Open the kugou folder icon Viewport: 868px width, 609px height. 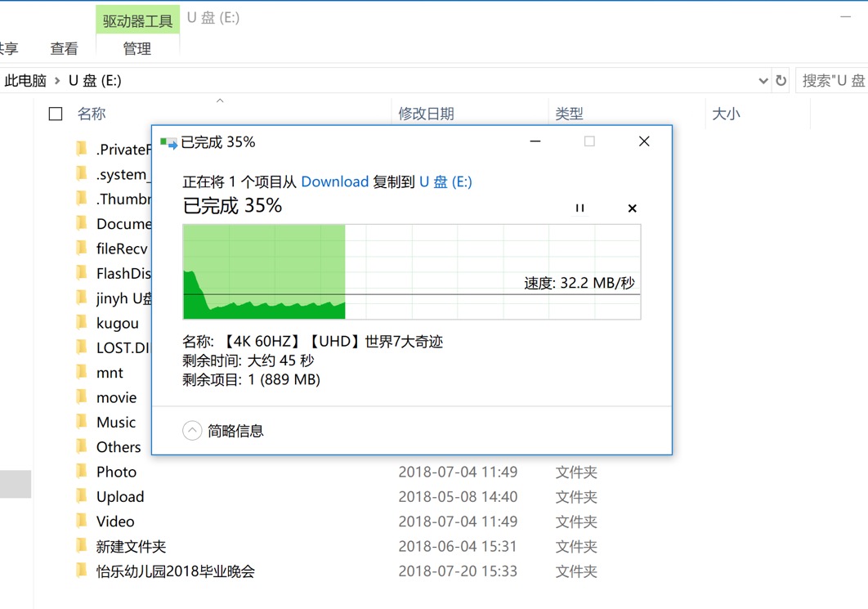click(x=83, y=323)
